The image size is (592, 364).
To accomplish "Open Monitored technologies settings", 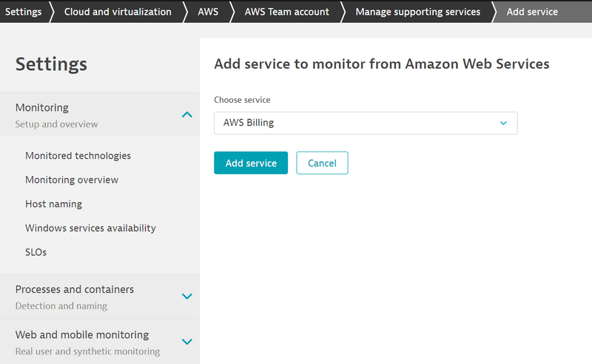I will tap(78, 156).
